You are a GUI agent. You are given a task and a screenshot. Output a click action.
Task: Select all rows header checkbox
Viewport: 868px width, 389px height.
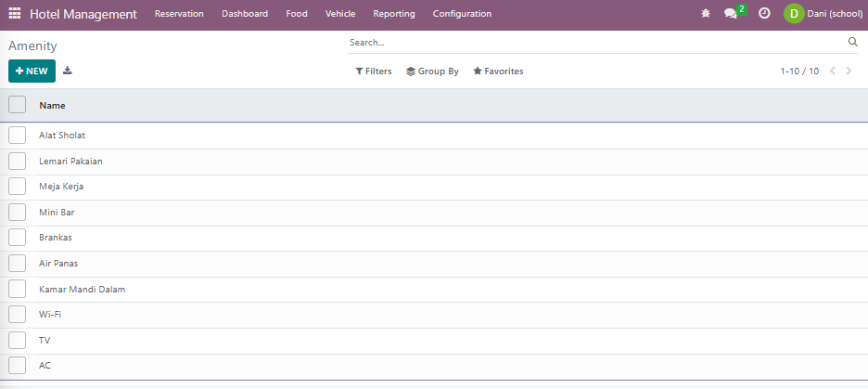click(18, 104)
